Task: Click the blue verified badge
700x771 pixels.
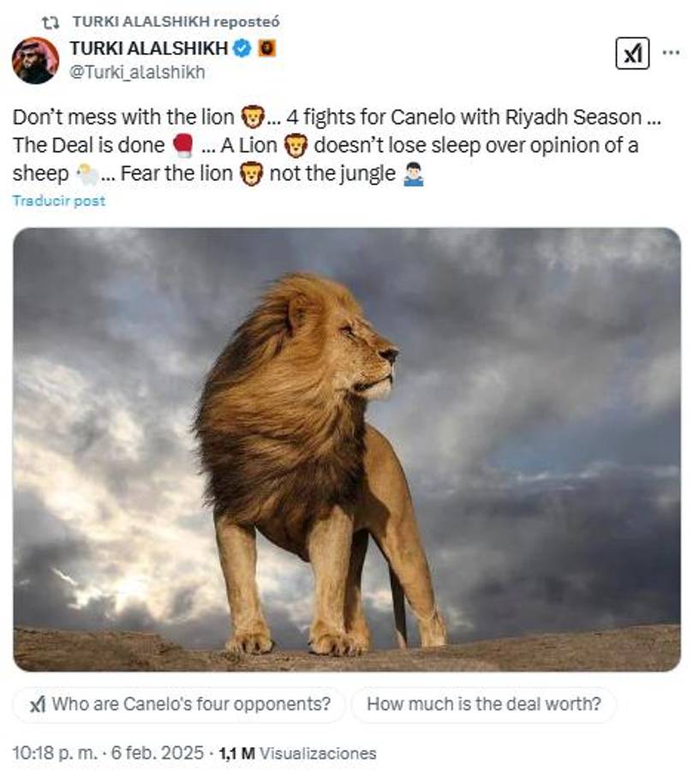Action: click(x=242, y=48)
